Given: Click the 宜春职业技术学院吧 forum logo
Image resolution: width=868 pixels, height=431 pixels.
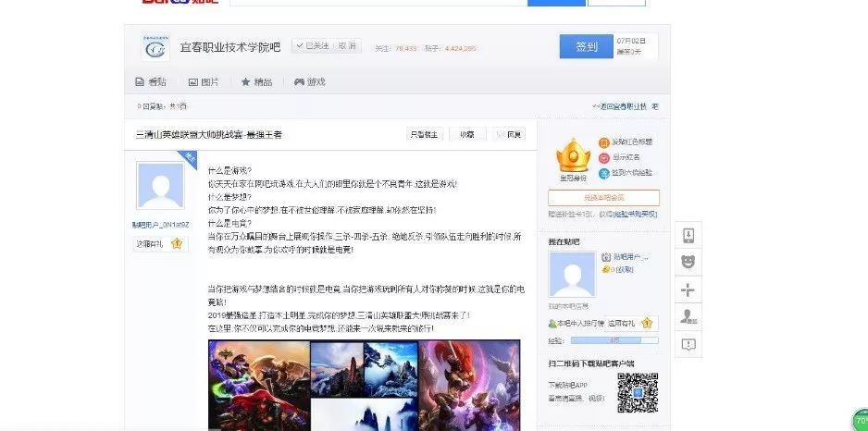Looking at the screenshot, I should (x=155, y=47).
